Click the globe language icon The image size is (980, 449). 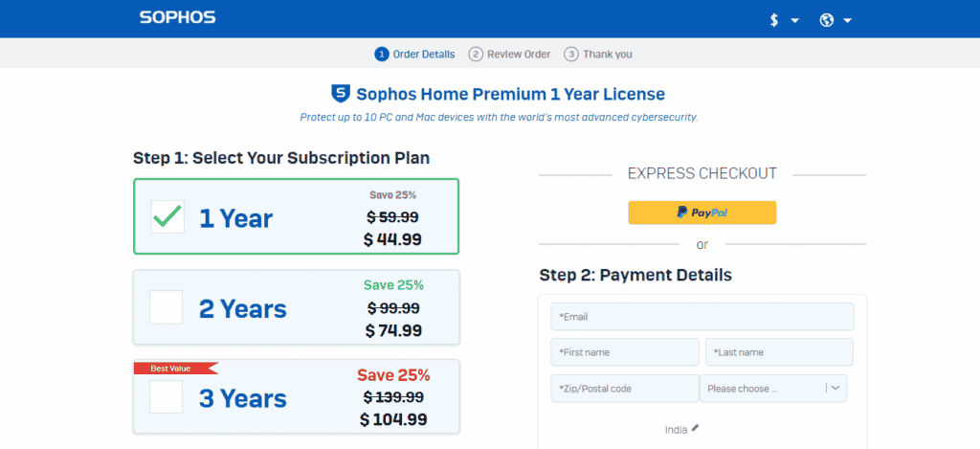(827, 20)
